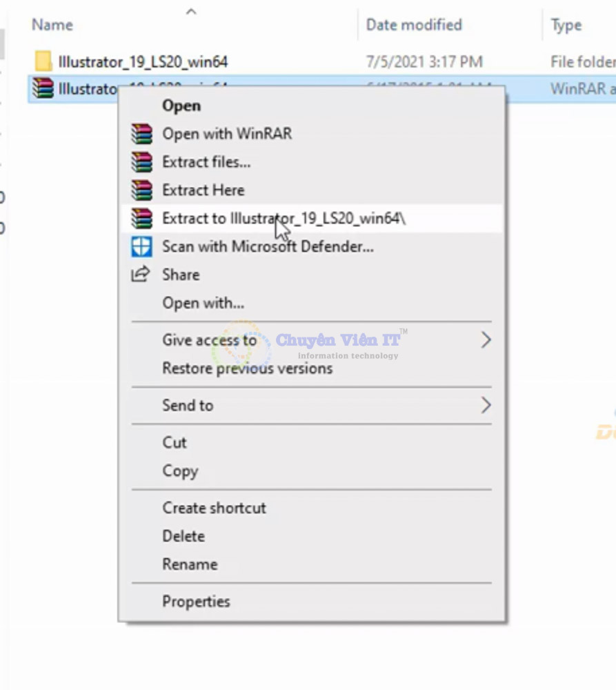Click the yellow folder icon of Illustrator_19_LS20_win64

[x=43, y=61]
